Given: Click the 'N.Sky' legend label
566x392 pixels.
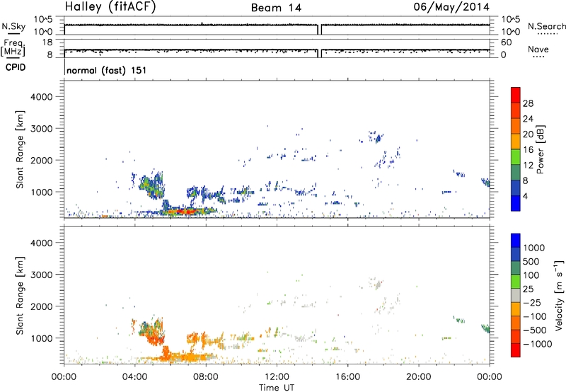Looking at the screenshot, I should click(13, 27).
